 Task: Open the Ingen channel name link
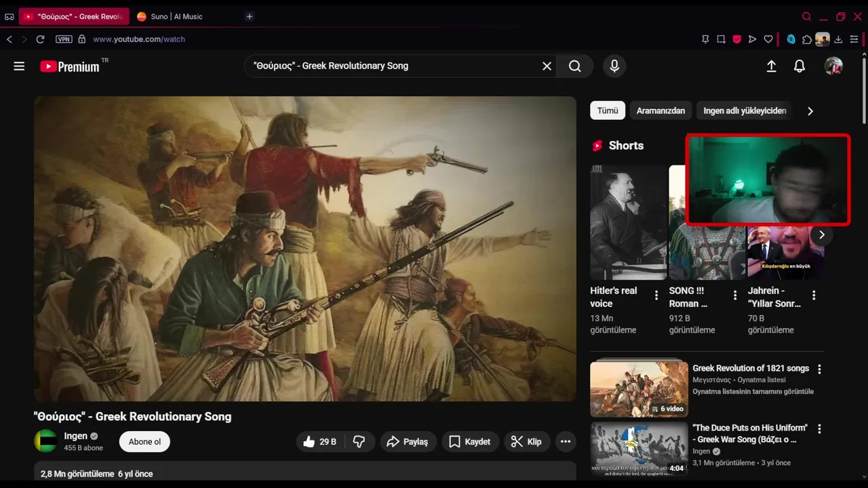(75, 436)
